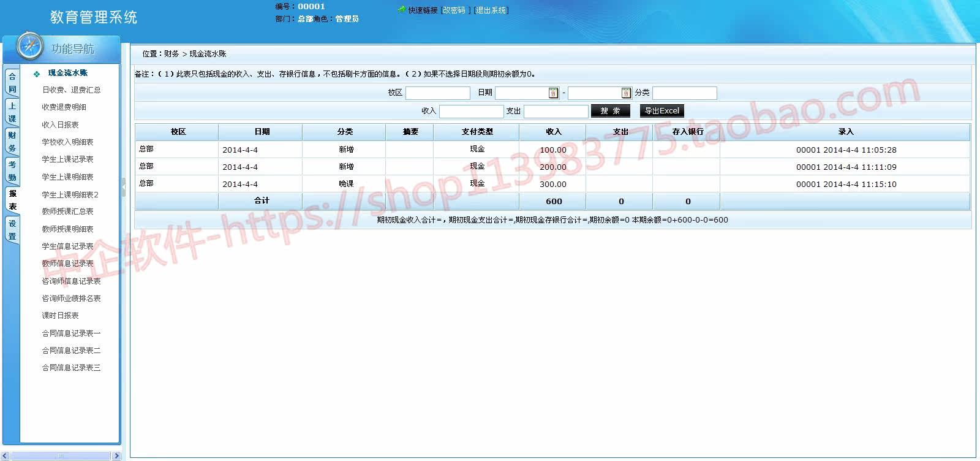The height and width of the screenshot is (461, 980).
Task: Open 咨询师信息记录表 report
Action: (x=71, y=281)
